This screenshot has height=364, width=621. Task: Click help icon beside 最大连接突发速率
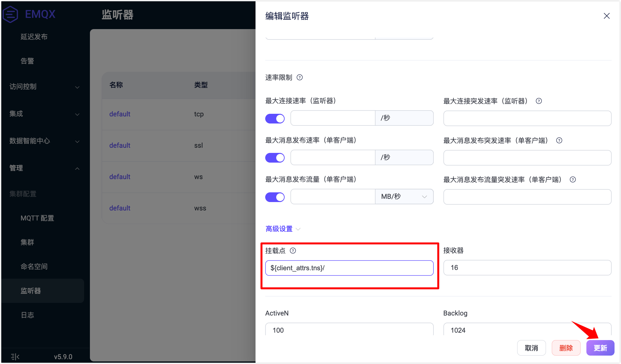pos(539,101)
